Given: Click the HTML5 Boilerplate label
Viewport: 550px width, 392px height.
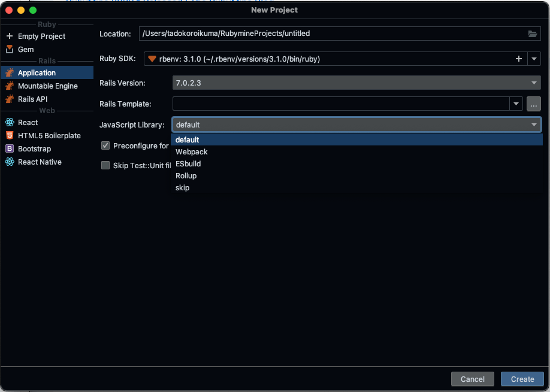Looking at the screenshot, I should [x=49, y=136].
